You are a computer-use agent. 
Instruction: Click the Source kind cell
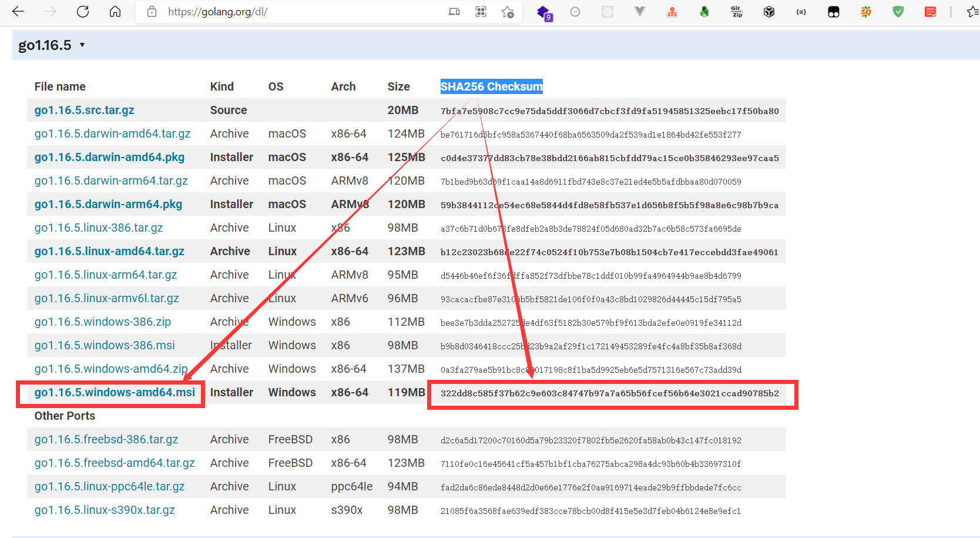pos(229,110)
